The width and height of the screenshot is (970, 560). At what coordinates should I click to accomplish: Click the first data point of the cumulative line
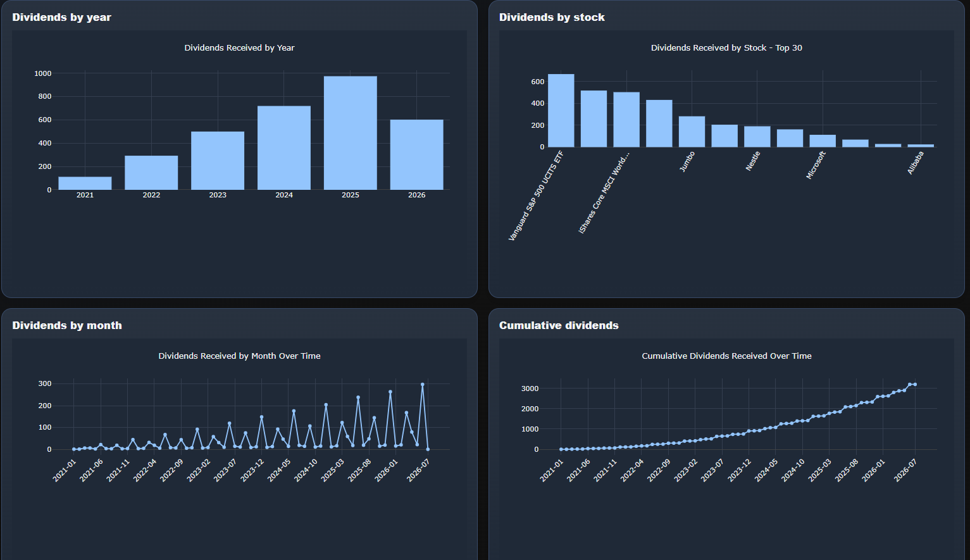pos(561,449)
